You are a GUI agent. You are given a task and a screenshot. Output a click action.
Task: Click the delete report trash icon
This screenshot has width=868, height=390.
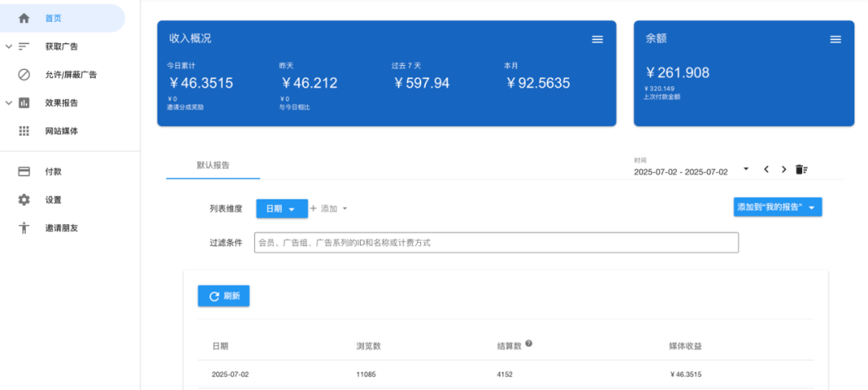coord(801,170)
